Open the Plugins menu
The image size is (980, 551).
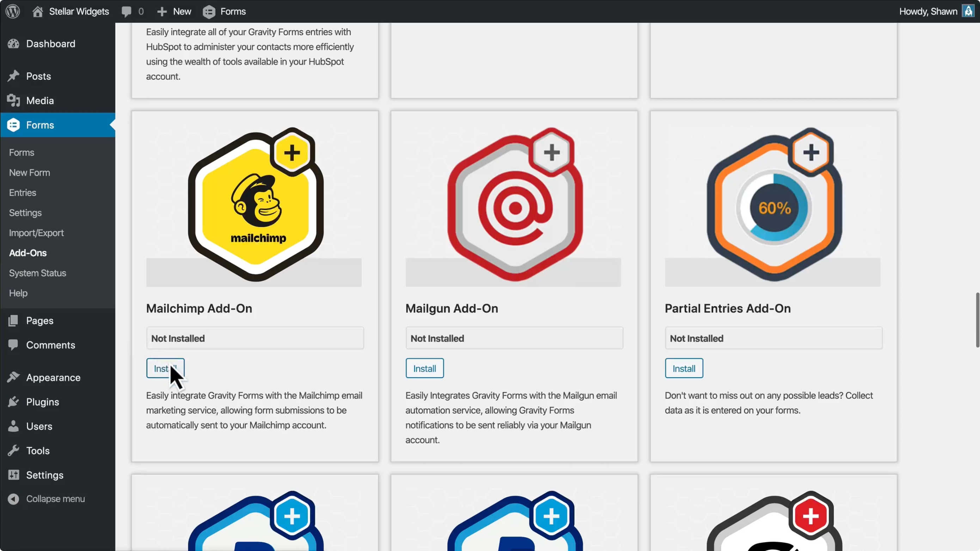43,402
